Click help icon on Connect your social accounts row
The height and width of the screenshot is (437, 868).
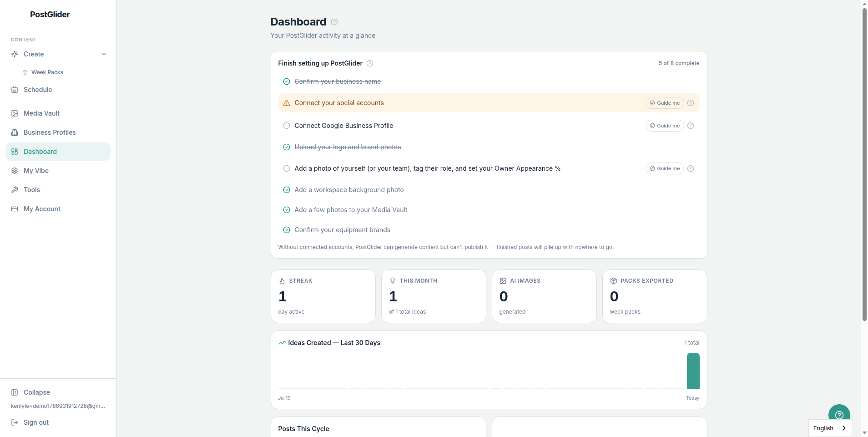[691, 103]
